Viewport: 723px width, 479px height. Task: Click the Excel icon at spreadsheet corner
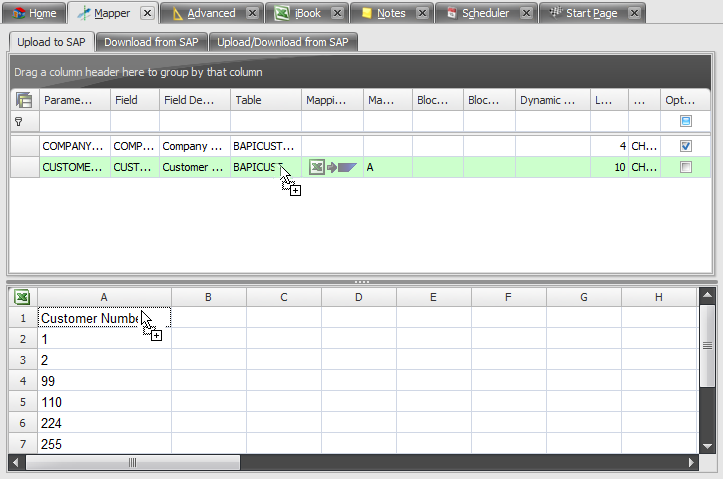(x=22, y=297)
